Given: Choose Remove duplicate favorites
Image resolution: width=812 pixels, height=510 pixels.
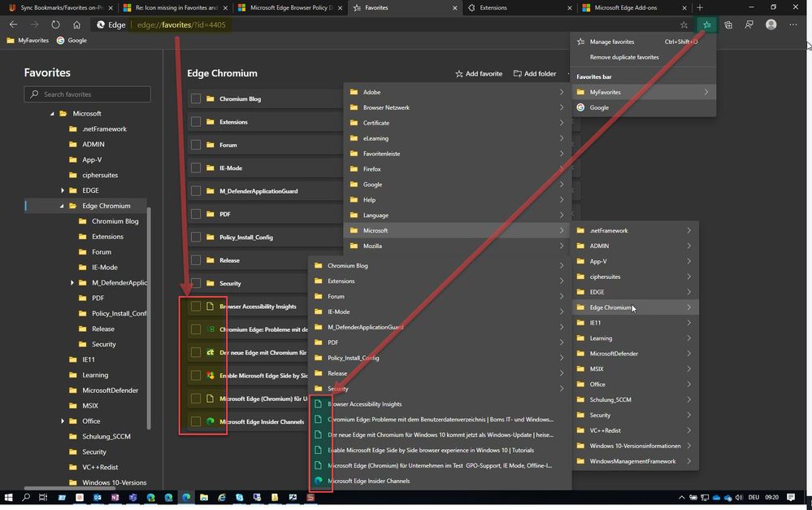Looking at the screenshot, I should point(643,57).
